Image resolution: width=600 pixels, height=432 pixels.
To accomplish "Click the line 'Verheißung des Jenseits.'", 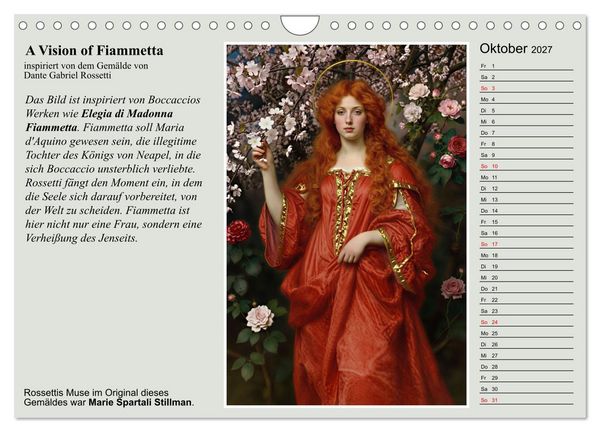I will (82, 238).
